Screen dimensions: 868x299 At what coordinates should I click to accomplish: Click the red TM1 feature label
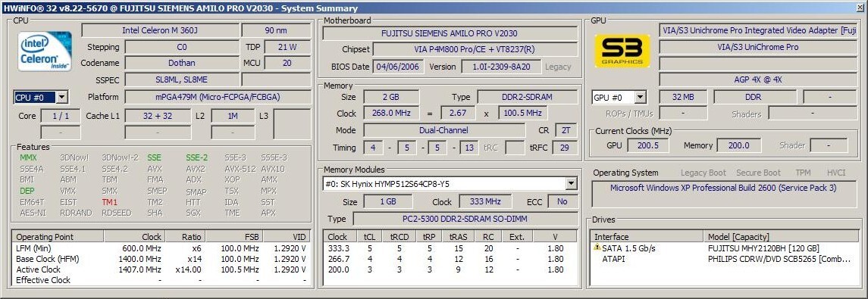(x=110, y=202)
